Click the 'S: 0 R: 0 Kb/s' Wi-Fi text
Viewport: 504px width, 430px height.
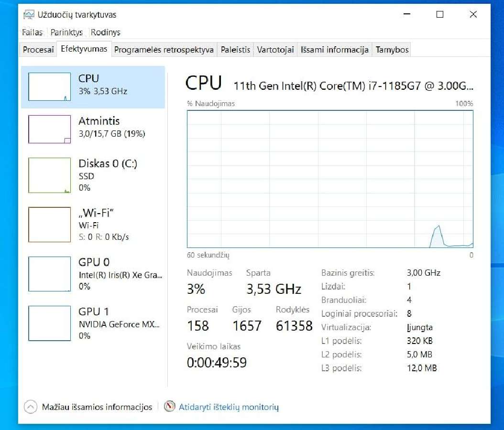point(104,237)
